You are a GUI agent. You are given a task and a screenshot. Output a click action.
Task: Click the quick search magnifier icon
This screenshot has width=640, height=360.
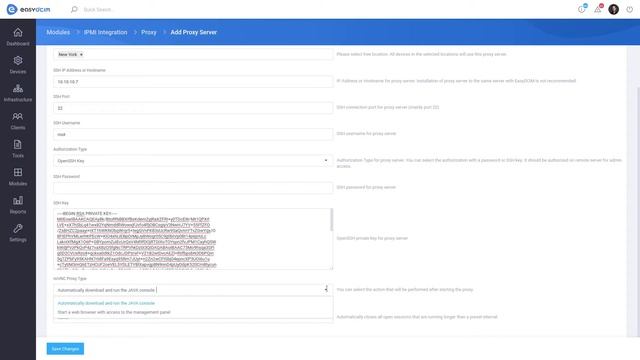[74, 9]
